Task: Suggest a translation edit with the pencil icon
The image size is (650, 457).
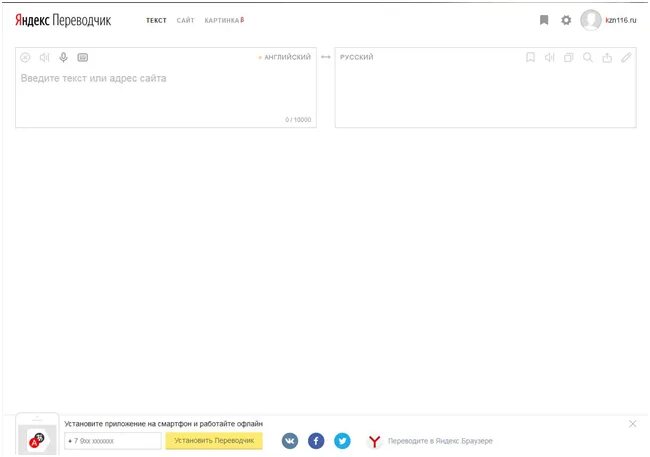Action: (x=626, y=57)
